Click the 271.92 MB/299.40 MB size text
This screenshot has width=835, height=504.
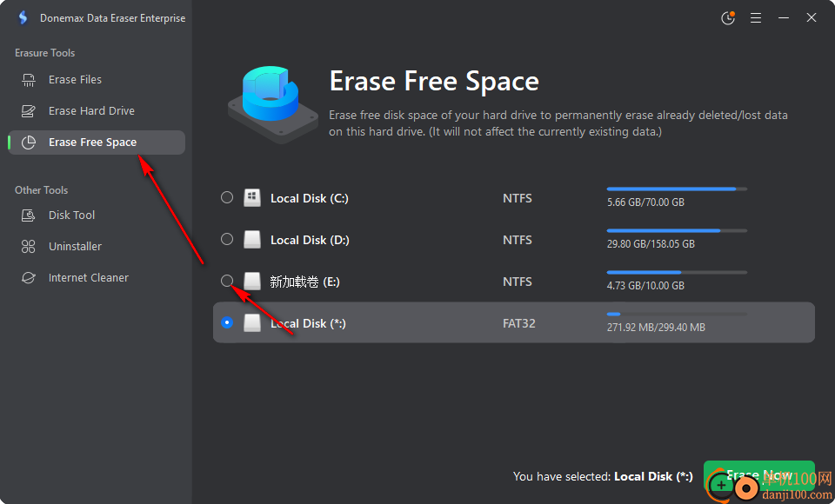[x=656, y=328]
